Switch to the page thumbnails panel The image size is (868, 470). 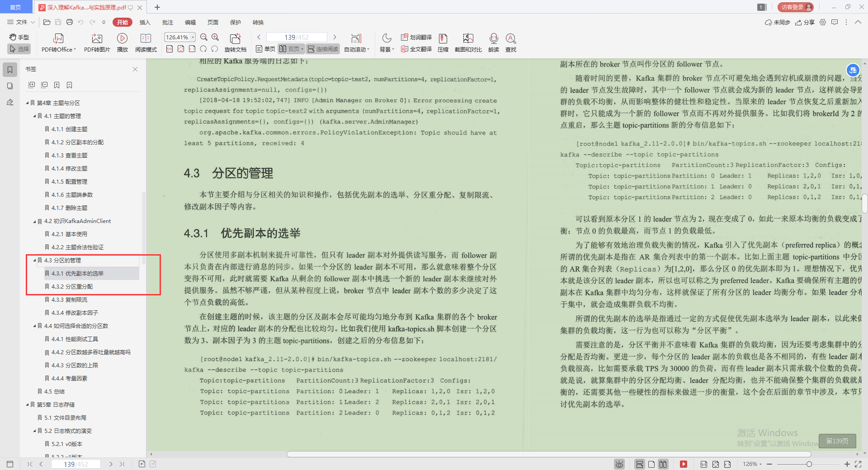point(10,86)
